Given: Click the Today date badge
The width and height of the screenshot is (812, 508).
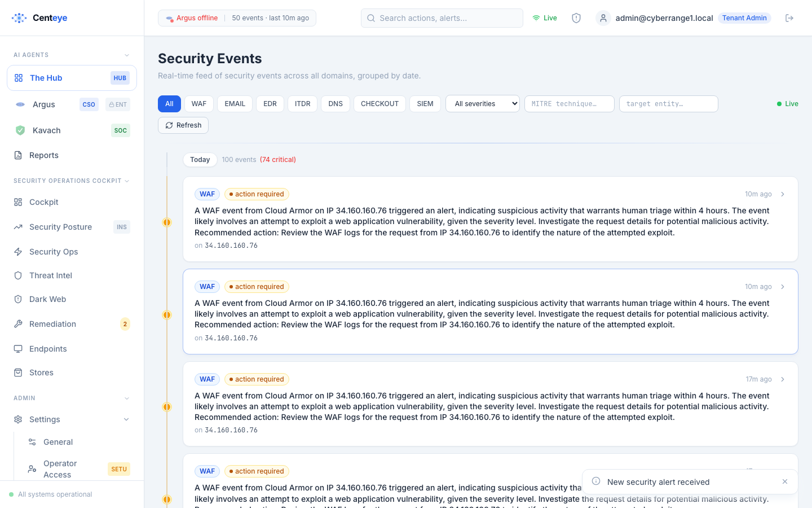Looking at the screenshot, I should point(200,160).
